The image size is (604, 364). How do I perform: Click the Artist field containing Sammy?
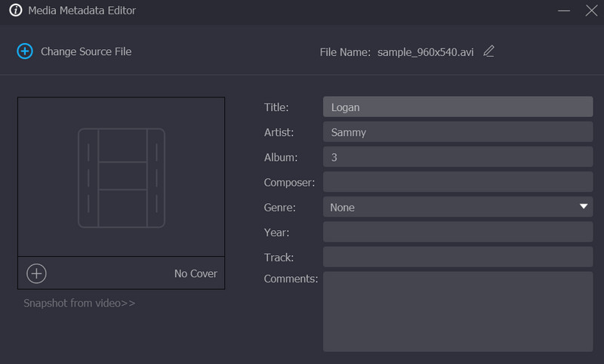pos(457,132)
